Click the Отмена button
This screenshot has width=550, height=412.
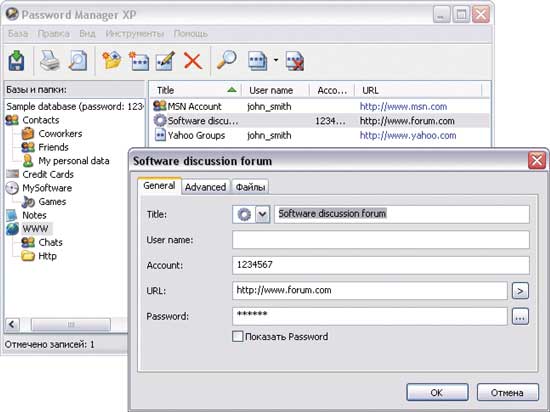coord(508,392)
